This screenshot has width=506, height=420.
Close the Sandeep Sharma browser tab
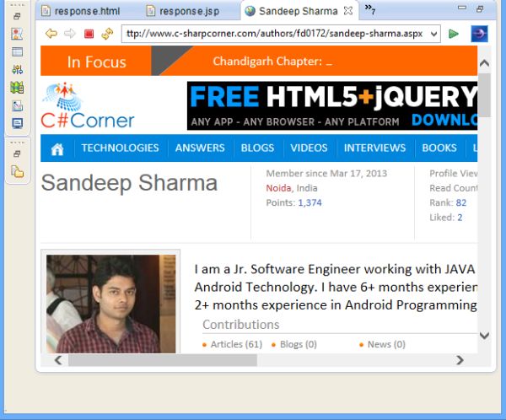(348, 11)
